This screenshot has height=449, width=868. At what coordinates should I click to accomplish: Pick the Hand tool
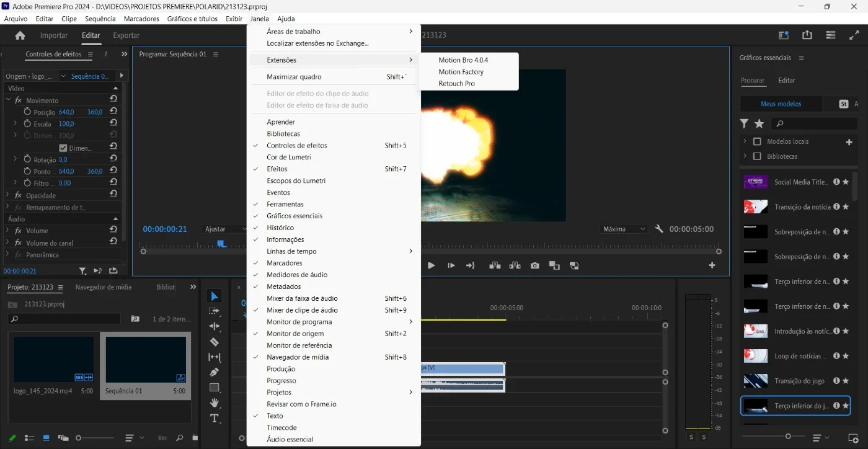click(x=215, y=403)
